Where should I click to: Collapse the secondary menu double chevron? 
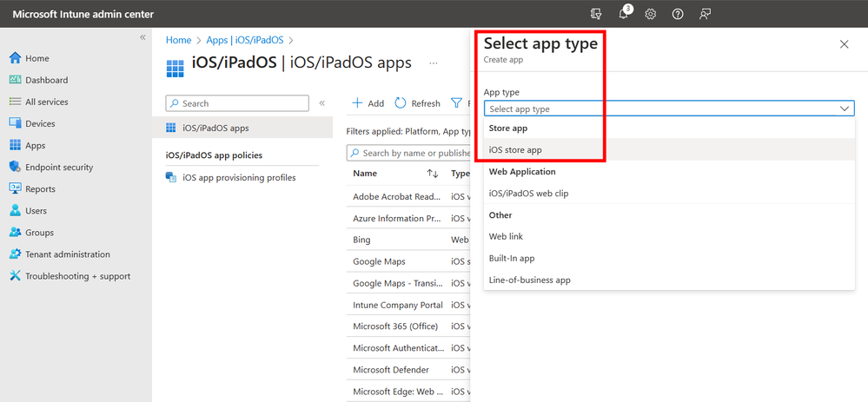coord(322,103)
